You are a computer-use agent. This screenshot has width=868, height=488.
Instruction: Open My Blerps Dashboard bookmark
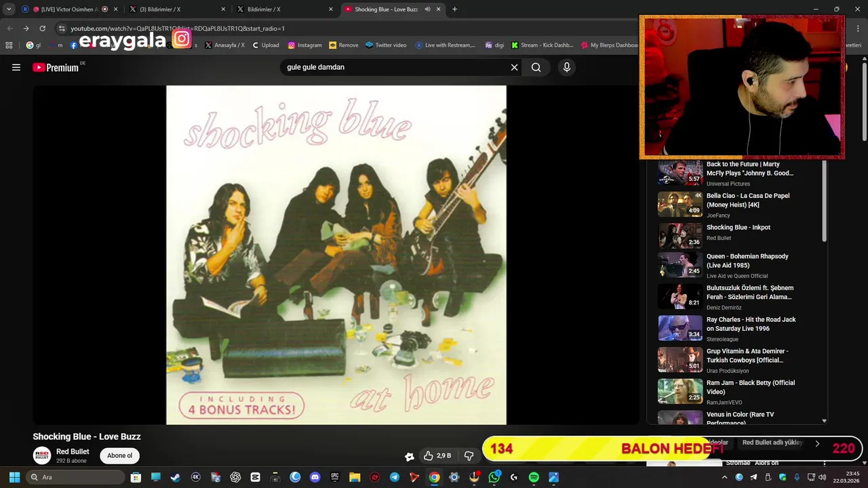pyautogui.click(x=610, y=45)
